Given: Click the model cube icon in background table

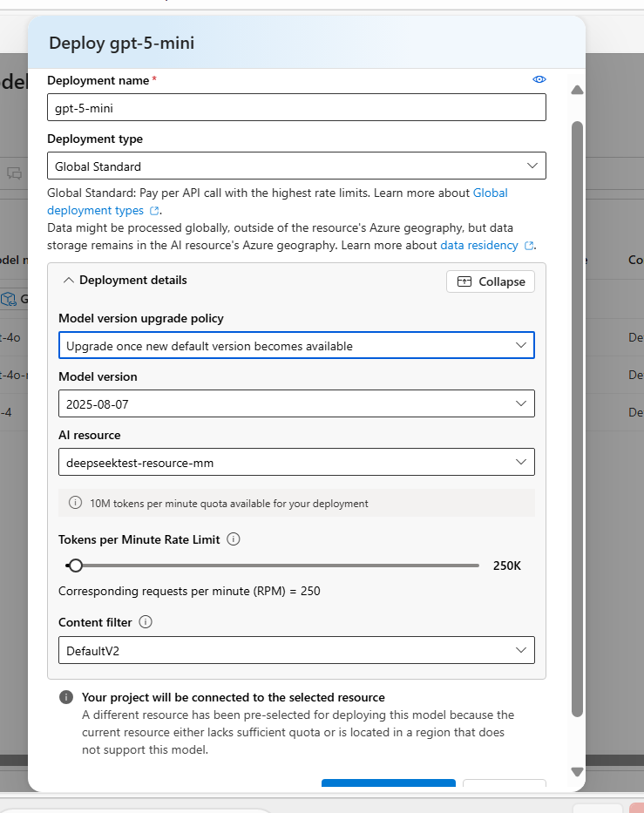Looking at the screenshot, I should [x=9, y=299].
